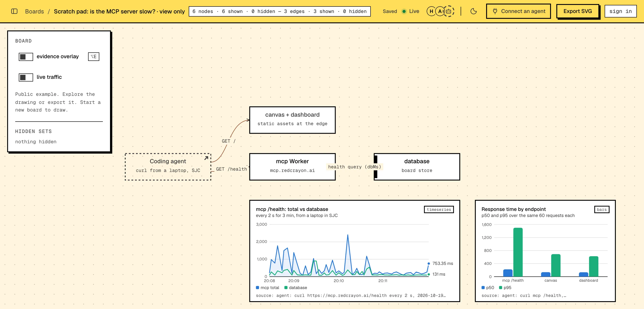The width and height of the screenshot is (644, 309).
Task: Click the 'nothing hidden' text
Action: [36, 142]
